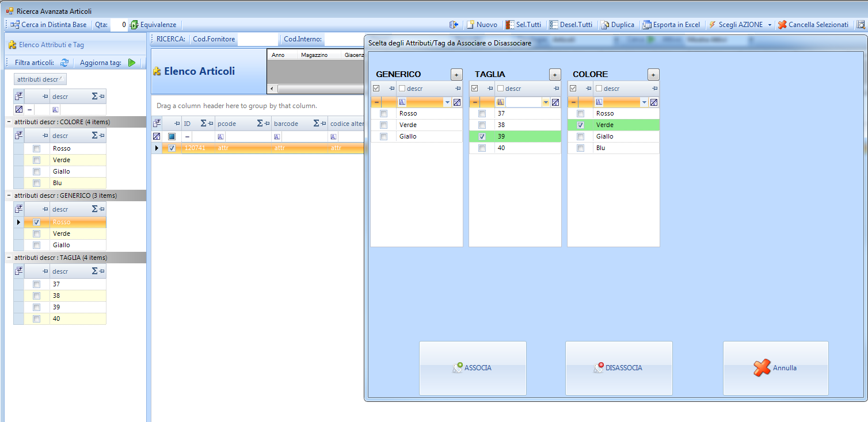Add new GENERICO attribute with plus button
The image size is (868, 422).
click(x=456, y=74)
